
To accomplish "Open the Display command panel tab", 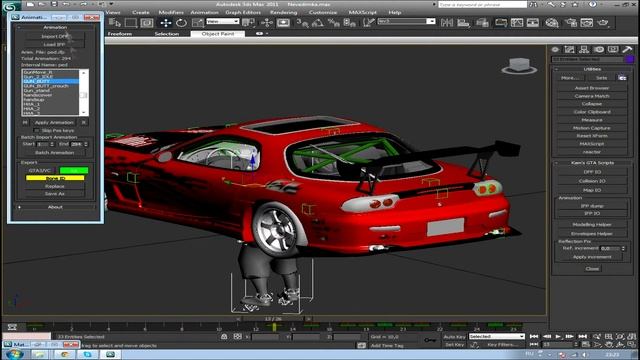I will [x=613, y=49].
